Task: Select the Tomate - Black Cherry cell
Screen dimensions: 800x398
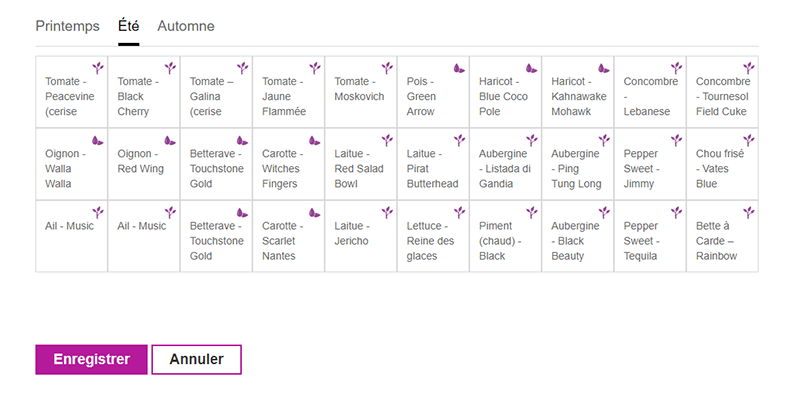Action: pyautogui.click(x=144, y=92)
